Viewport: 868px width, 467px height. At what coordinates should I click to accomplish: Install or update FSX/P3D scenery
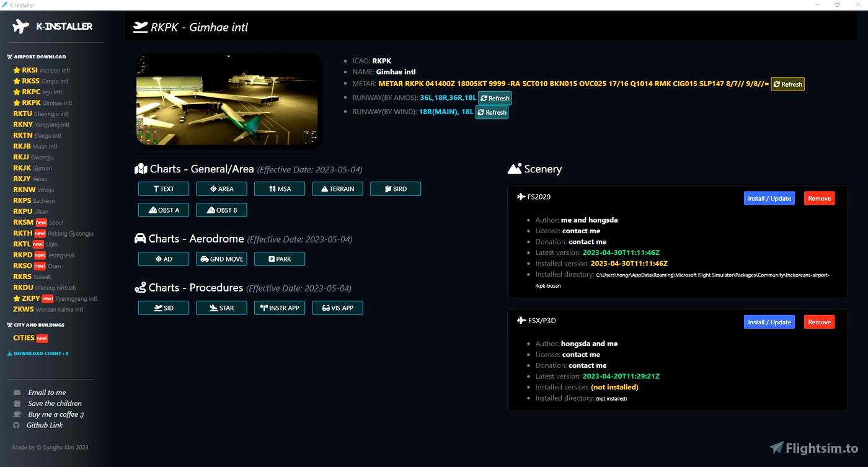point(769,322)
